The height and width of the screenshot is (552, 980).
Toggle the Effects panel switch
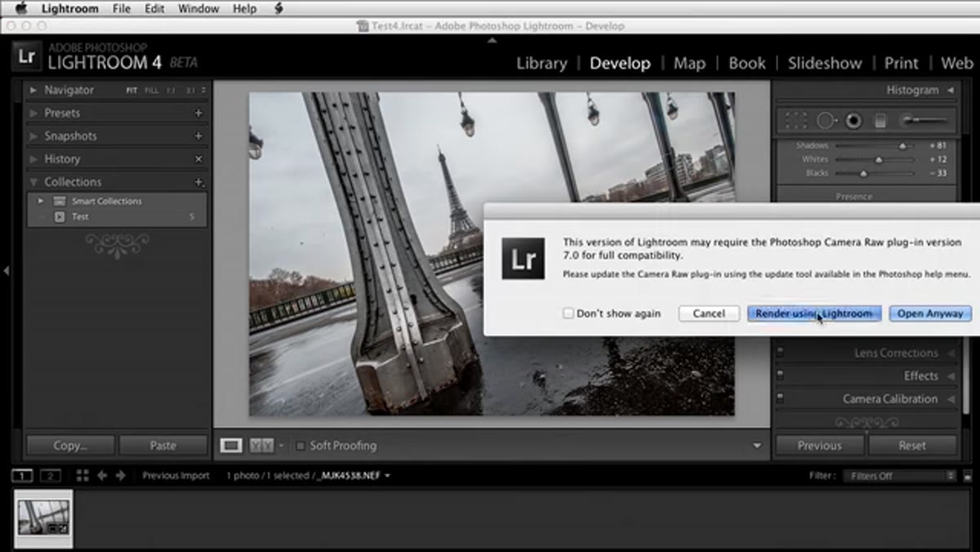point(780,376)
